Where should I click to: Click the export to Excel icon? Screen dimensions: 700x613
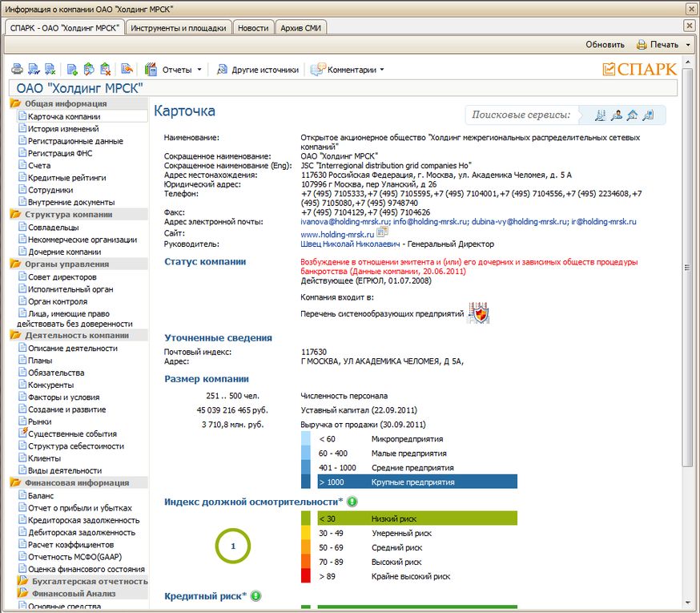coord(50,70)
